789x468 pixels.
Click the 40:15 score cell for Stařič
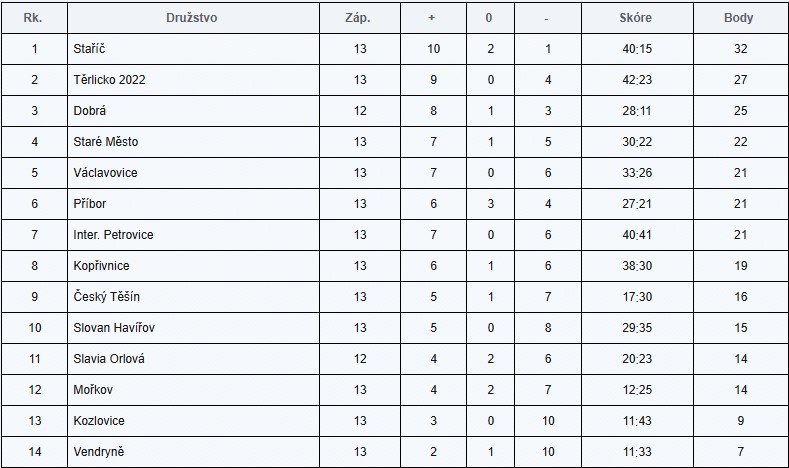(637, 49)
